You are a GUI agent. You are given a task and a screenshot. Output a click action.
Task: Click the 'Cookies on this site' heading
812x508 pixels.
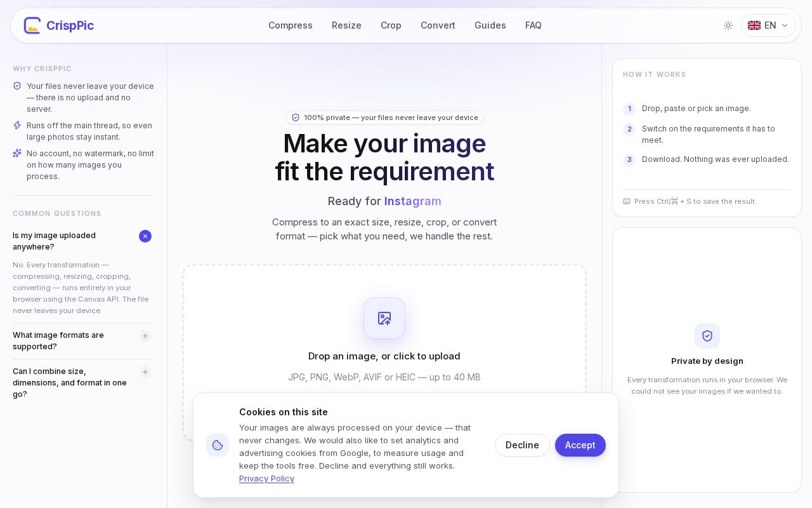tap(284, 412)
